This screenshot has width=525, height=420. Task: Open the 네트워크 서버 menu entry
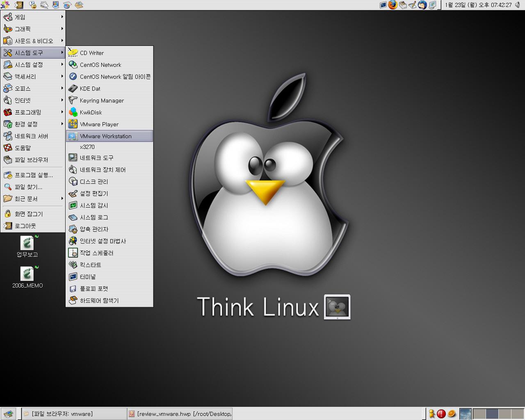pyautogui.click(x=33, y=136)
